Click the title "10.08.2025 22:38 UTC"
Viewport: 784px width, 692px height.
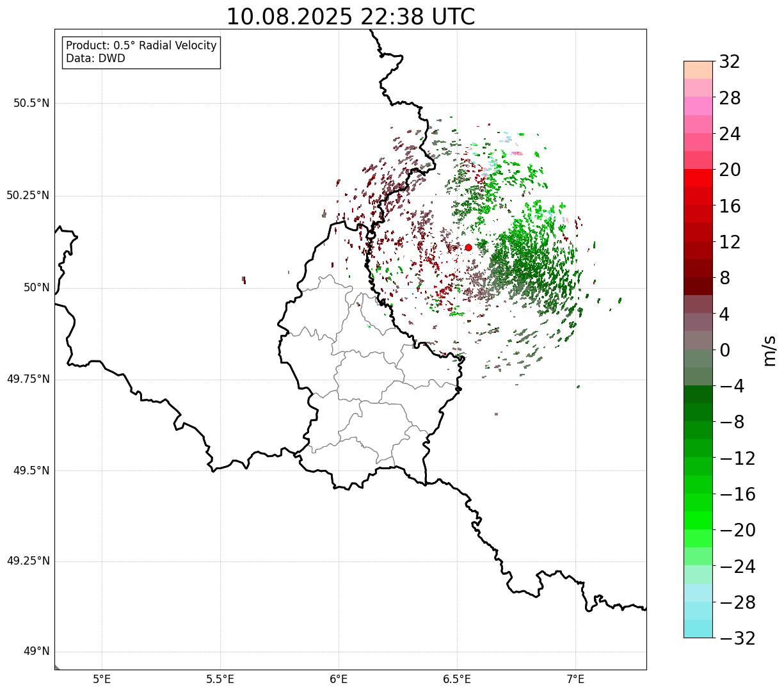pos(351,17)
